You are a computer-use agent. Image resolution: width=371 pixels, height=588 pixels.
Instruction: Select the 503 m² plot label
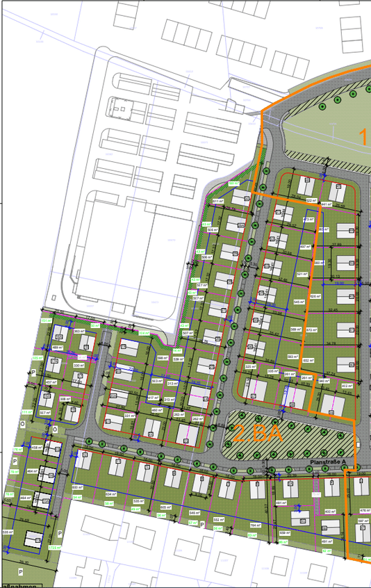pyautogui.click(x=156, y=381)
